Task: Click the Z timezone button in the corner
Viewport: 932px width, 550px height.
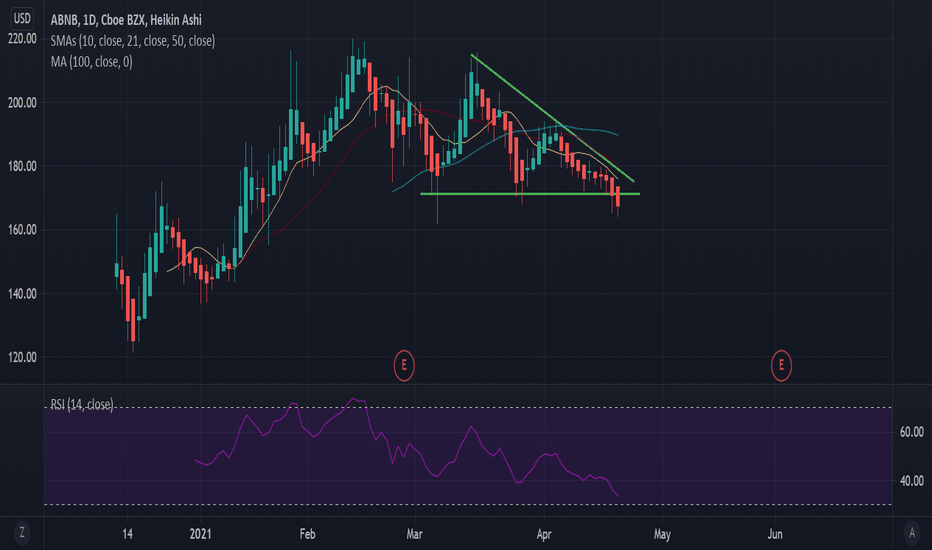Action: 22,532
